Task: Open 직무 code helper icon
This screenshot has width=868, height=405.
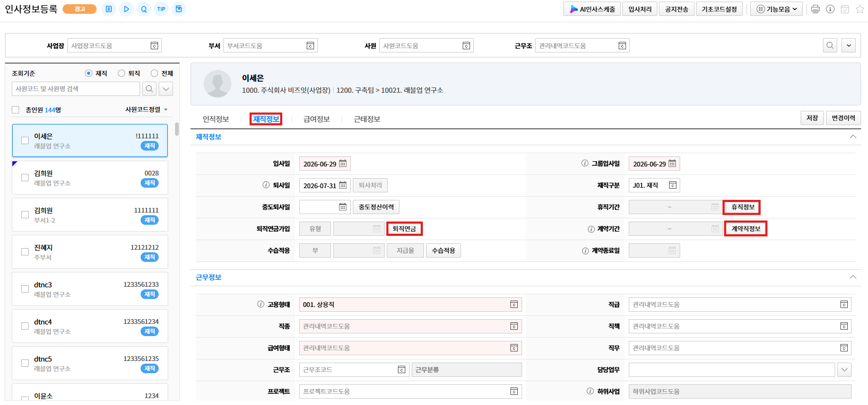Action: click(x=844, y=348)
